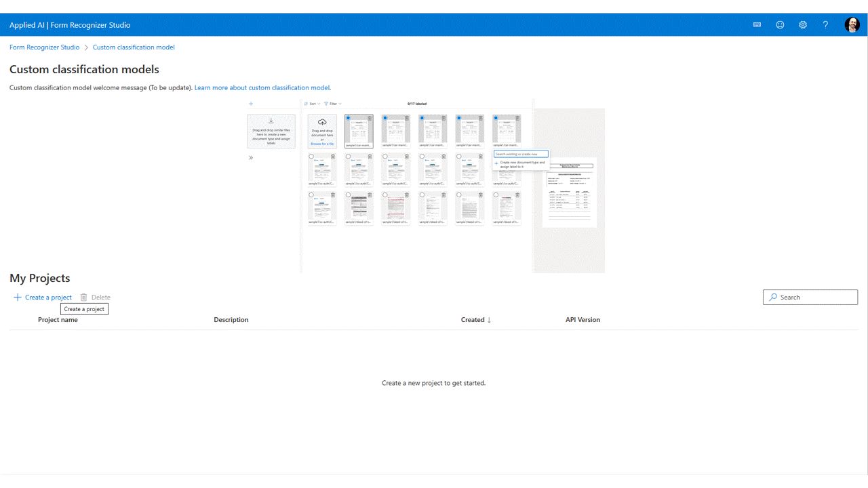
Task: Click the Search projects input field
Action: tap(810, 297)
